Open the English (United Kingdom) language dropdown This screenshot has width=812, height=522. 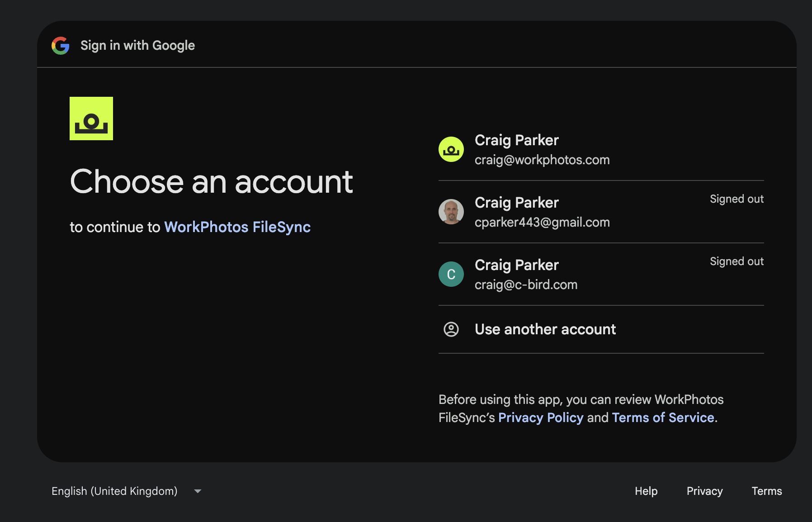point(127,491)
